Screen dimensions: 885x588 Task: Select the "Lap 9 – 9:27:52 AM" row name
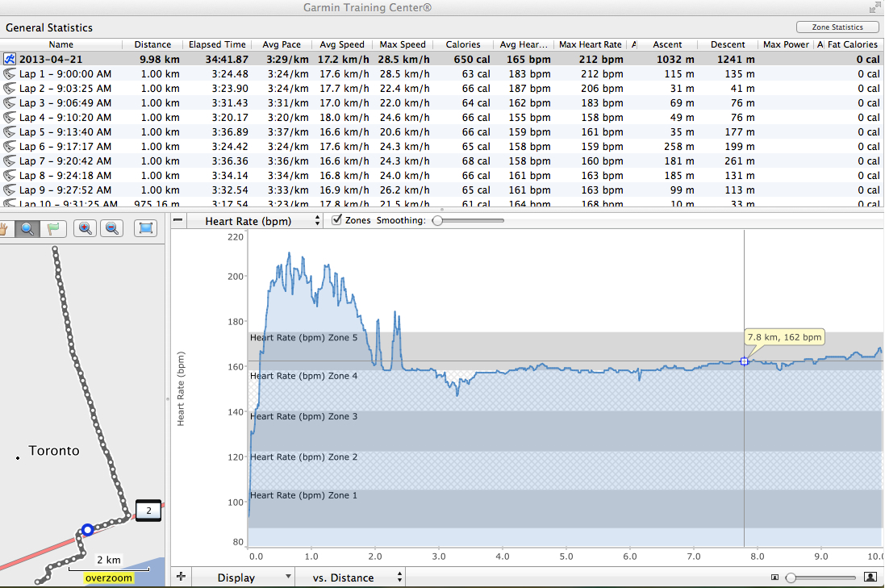pyautogui.click(x=65, y=190)
